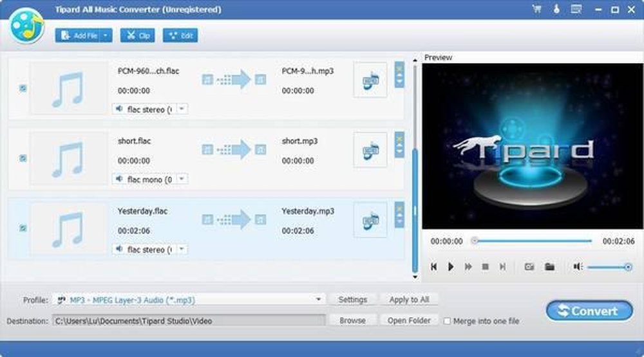644x357 pixels.
Task: Open output format icon for Yesterday.mp3
Action: (370, 221)
